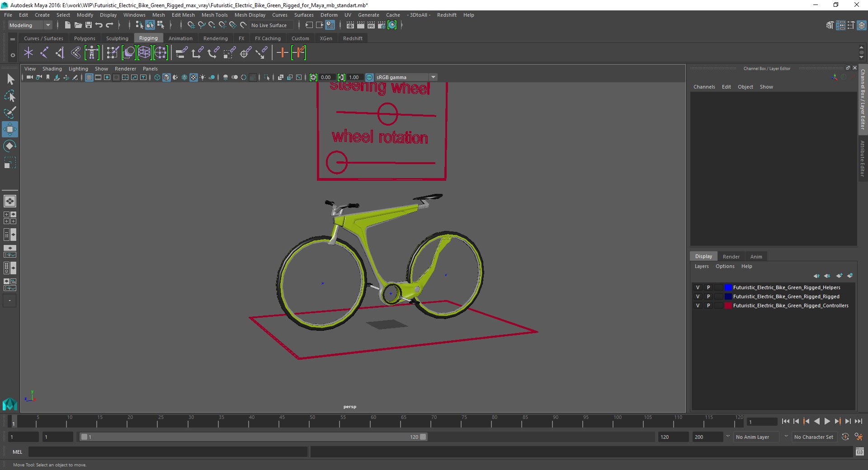Activate the Rotate tool in toolbox
This screenshot has height=470, width=868.
pyautogui.click(x=10, y=146)
